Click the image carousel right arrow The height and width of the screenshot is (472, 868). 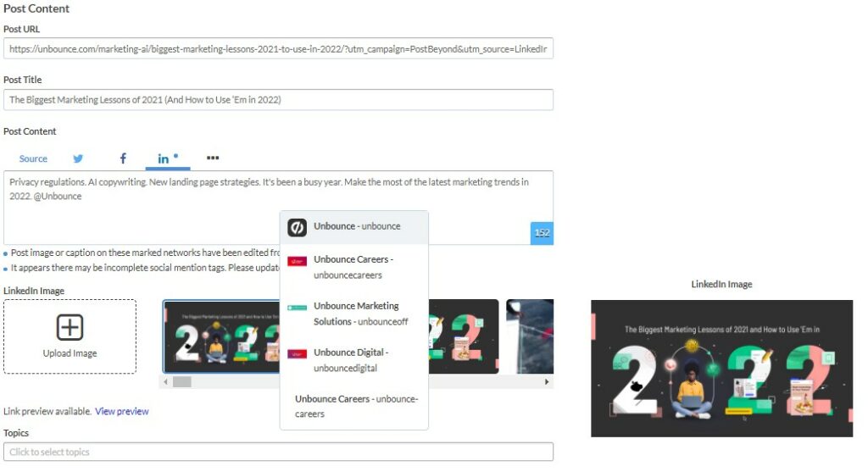coord(547,382)
